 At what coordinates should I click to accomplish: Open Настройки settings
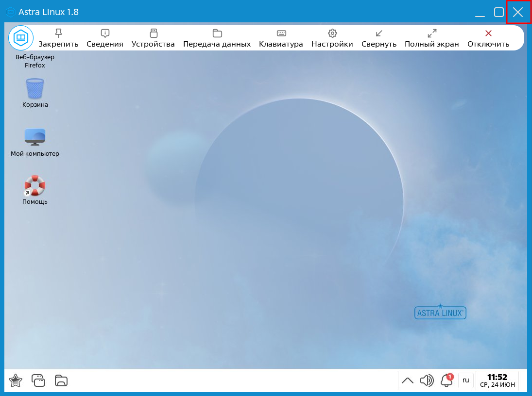tap(332, 38)
